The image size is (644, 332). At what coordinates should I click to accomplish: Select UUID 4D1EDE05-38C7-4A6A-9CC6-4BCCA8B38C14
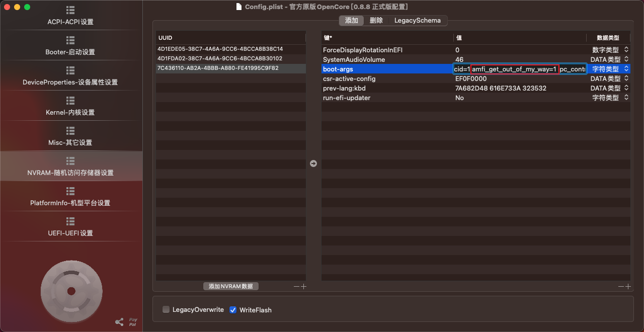click(220, 49)
